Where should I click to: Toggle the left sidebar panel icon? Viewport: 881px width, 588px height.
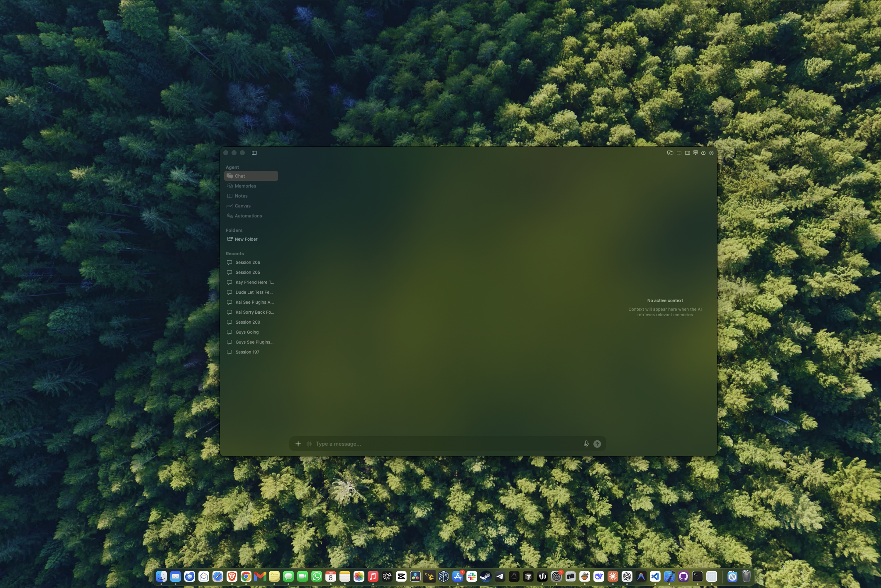pos(254,153)
